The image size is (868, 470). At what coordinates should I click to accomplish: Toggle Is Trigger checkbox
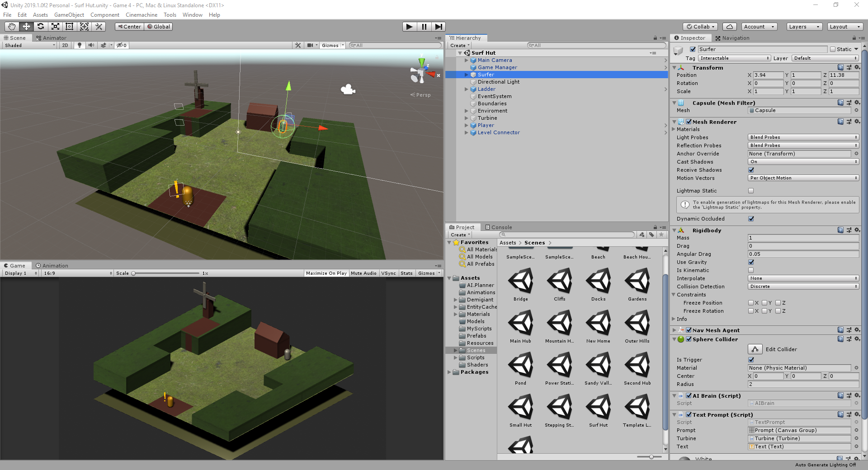tap(751, 360)
